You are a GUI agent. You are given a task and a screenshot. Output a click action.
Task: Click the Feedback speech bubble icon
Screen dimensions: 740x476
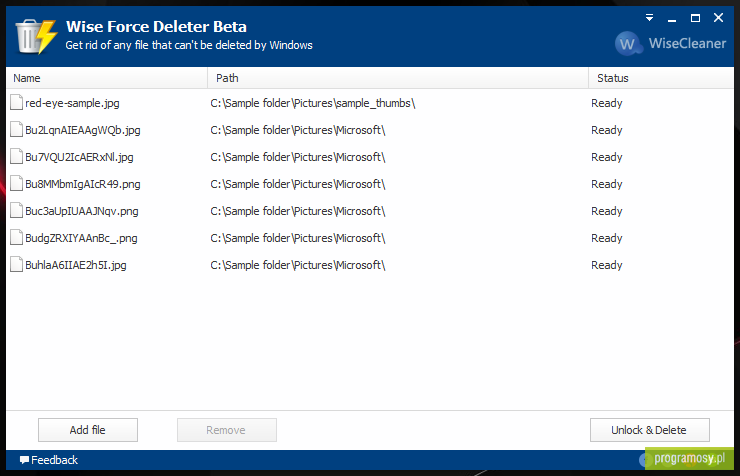[x=25, y=460]
